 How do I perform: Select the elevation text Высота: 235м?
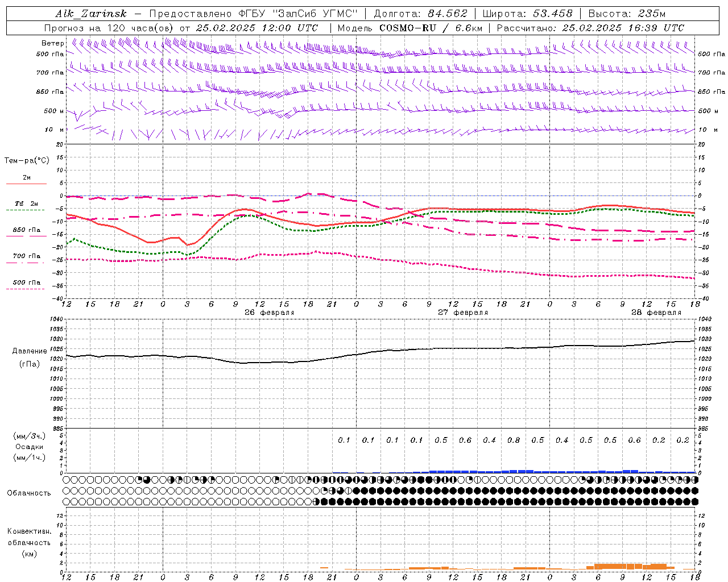point(627,14)
